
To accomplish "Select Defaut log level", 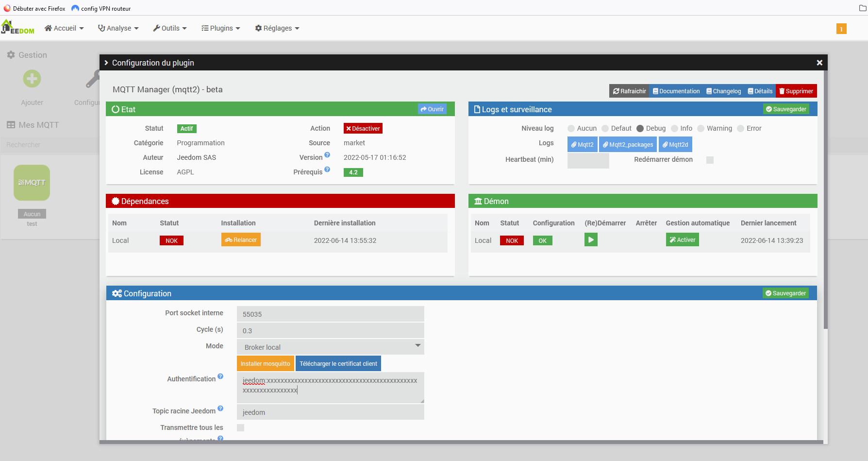I will tap(605, 129).
